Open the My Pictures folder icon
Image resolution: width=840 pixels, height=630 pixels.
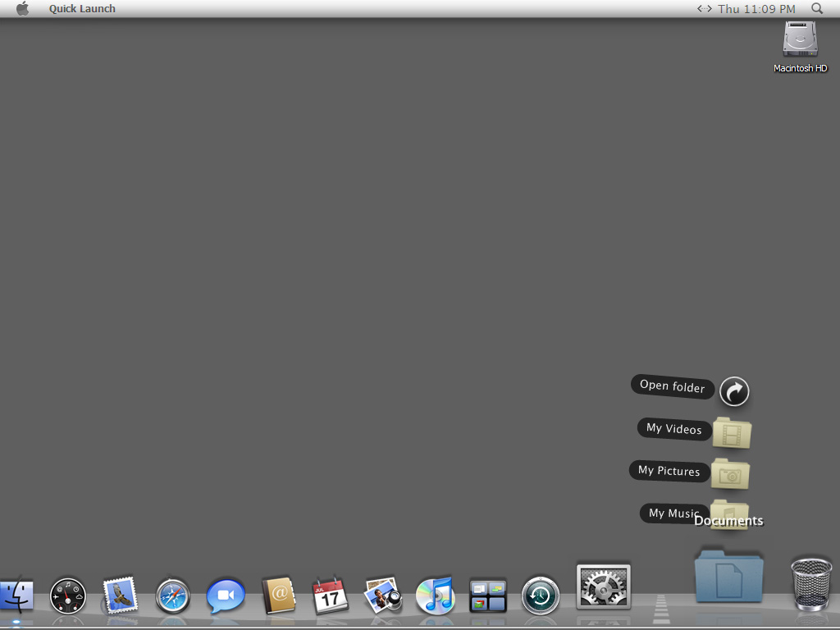coord(729,474)
